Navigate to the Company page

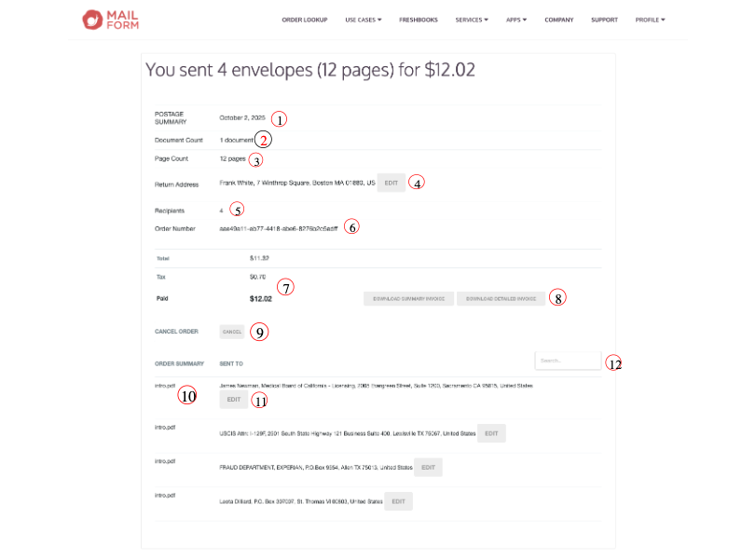(558, 20)
